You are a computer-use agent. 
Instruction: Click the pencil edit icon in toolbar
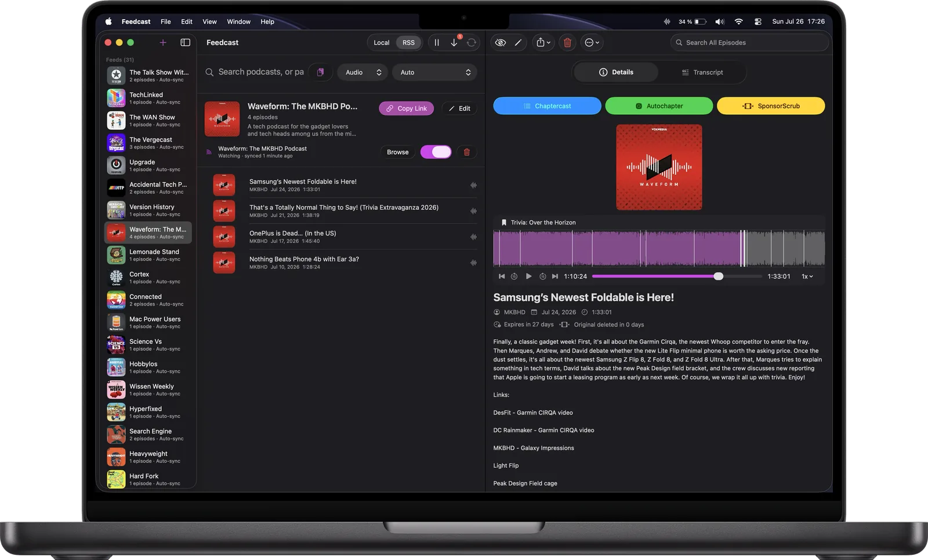(518, 42)
